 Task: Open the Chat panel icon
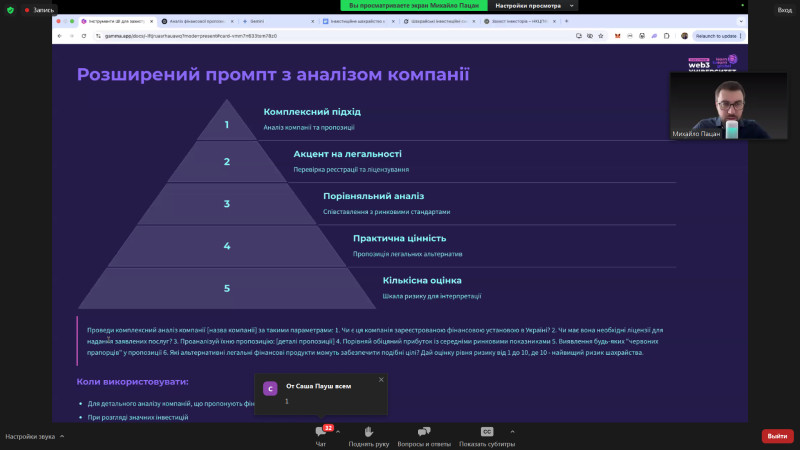point(321,432)
